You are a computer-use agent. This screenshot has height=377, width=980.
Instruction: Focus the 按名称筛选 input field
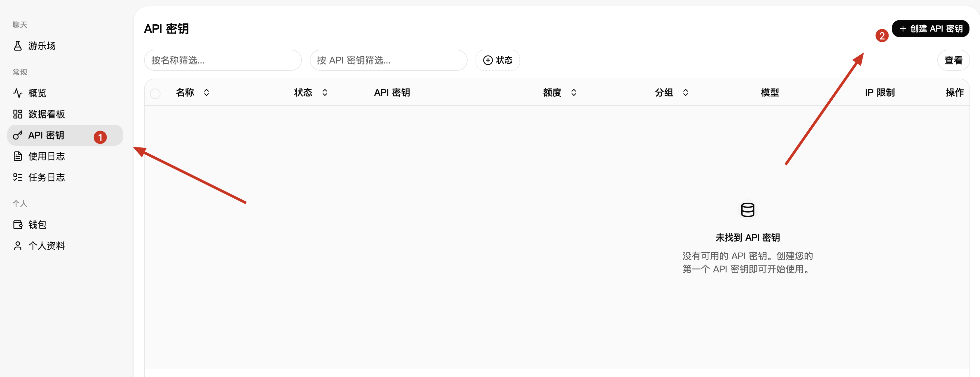tap(223, 60)
